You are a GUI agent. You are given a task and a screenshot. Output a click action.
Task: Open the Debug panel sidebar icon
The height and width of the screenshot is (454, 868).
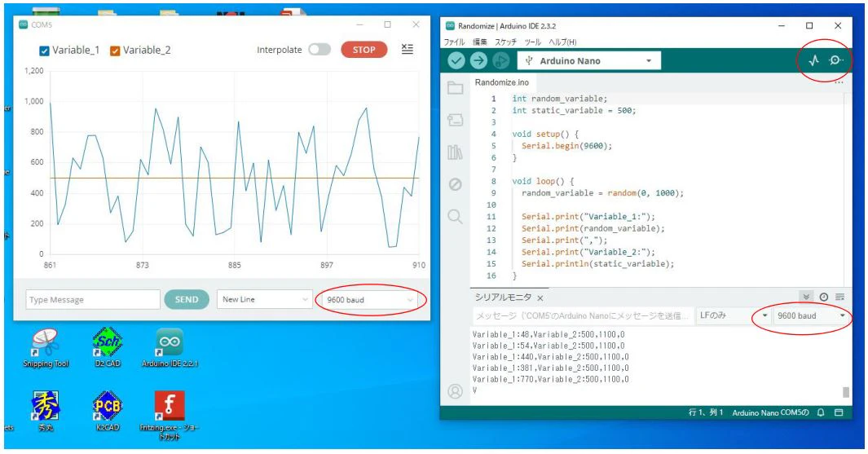click(455, 184)
